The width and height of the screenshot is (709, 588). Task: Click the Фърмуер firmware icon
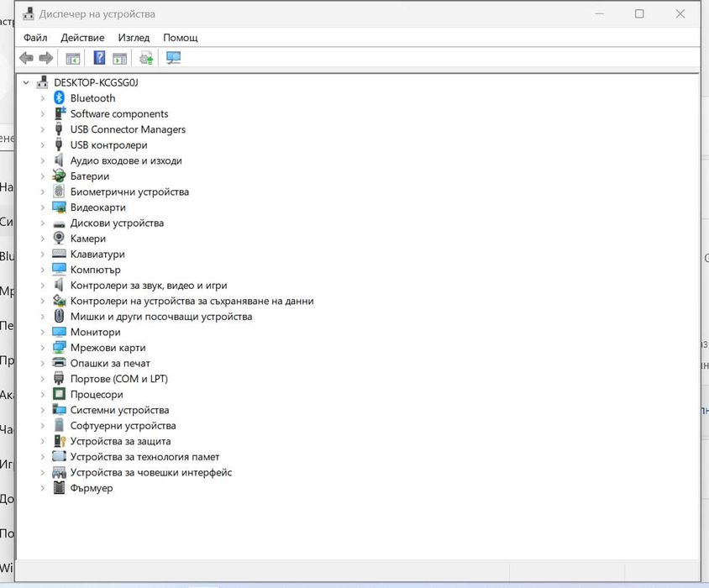[x=59, y=487]
